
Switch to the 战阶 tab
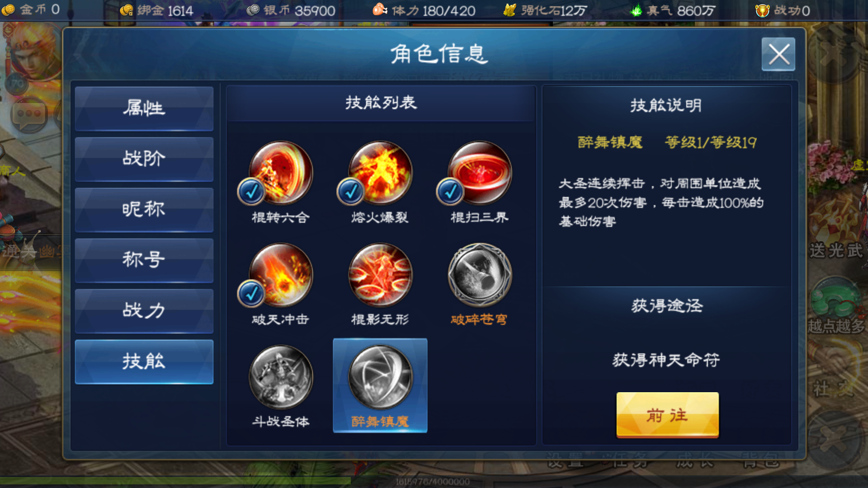[144, 159]
